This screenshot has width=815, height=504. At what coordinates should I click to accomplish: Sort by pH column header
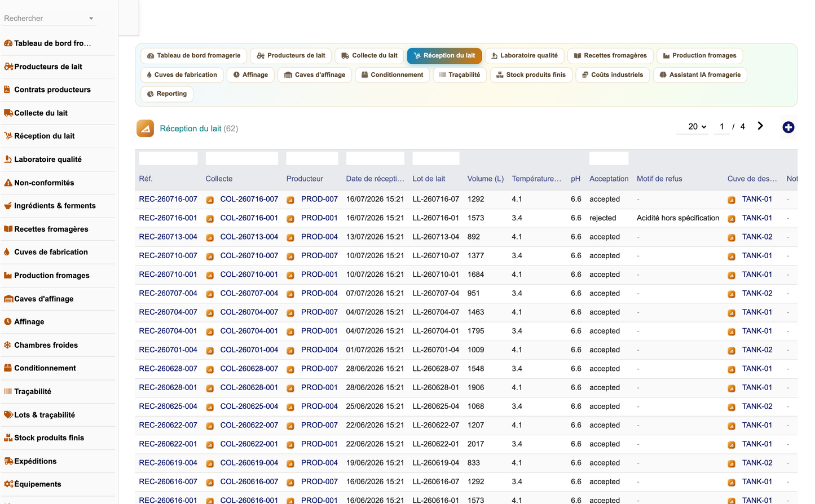(575, 179)
